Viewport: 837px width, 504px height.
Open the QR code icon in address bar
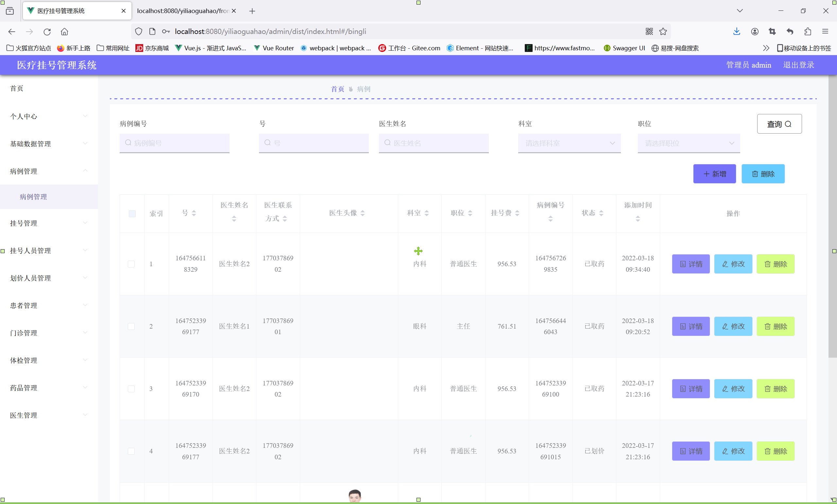click(x=649, y=32)
